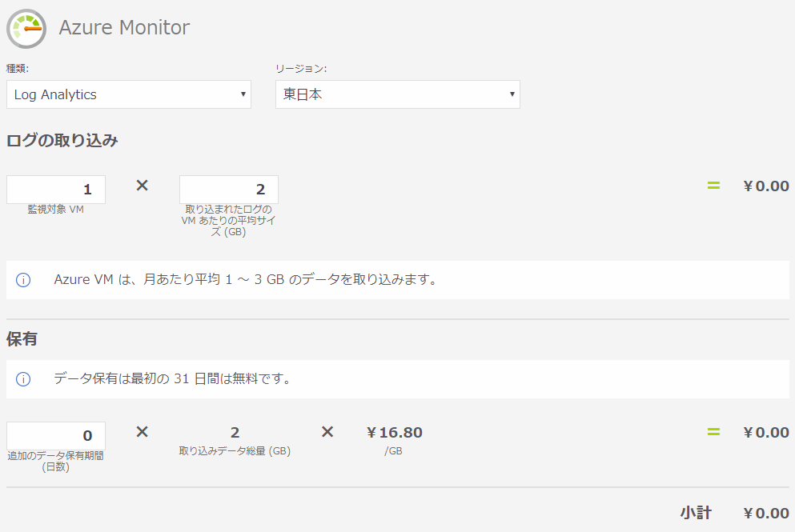Click the multiplication icon after the retention days field
Viewport: 795px width, 532px height.
tap(142, 431)
